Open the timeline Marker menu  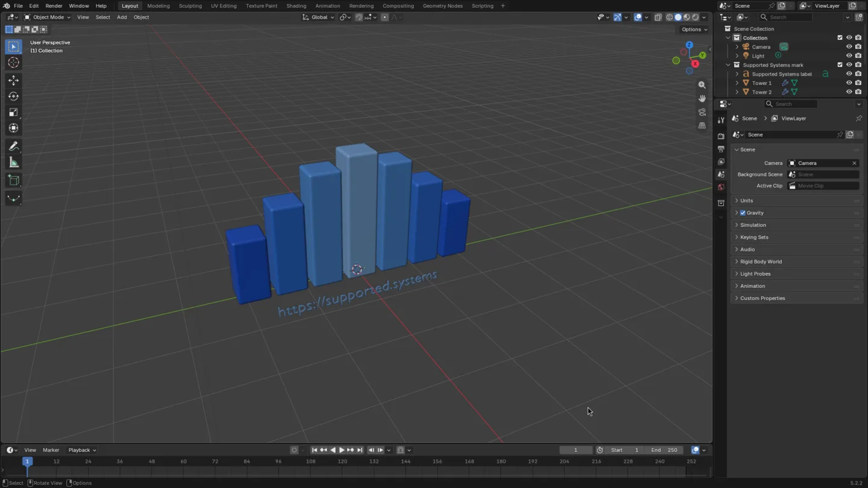[51, 450]
